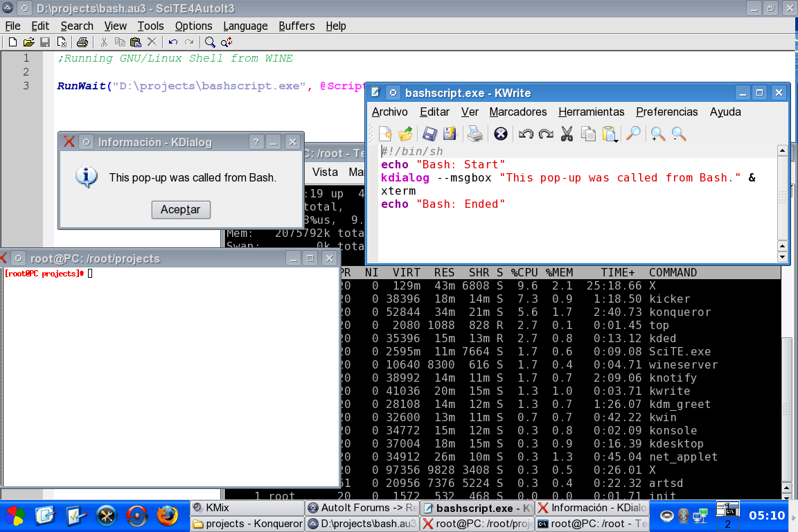This screenshot has height=532, width=798.
Task: Switch to D:\projects\bash.au3 taskbar entry
Action: click(x=362, y=524)
